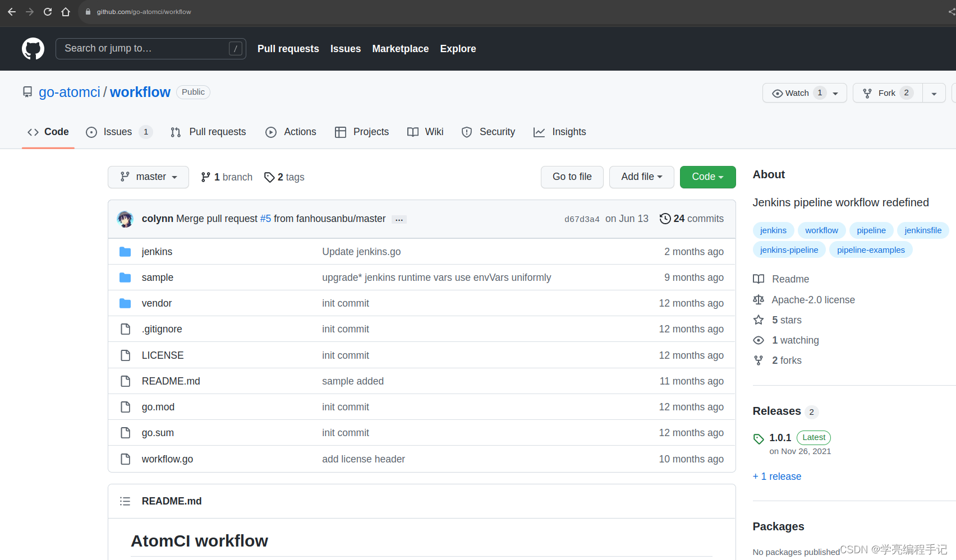Open 'Update jenkins.go' commit message
The image size is (956, 560).
click(x=361, y=252)
